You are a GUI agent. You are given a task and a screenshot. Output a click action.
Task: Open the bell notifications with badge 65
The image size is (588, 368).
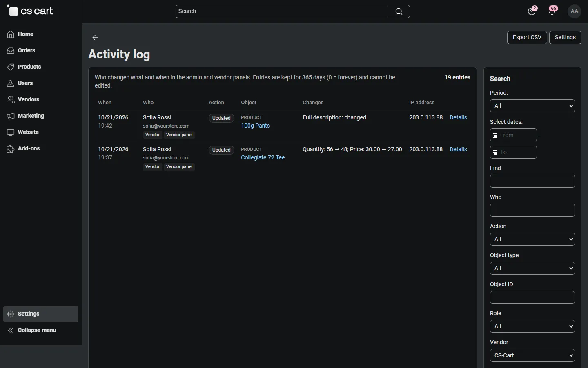pos(553,11)
